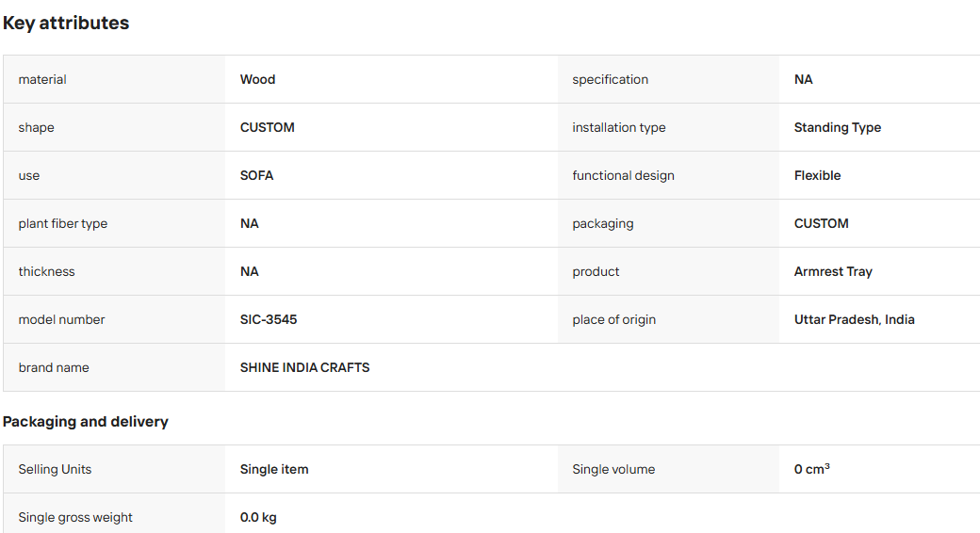
Task: Click the plant fiber type label
Action: (x=62, y=224)
